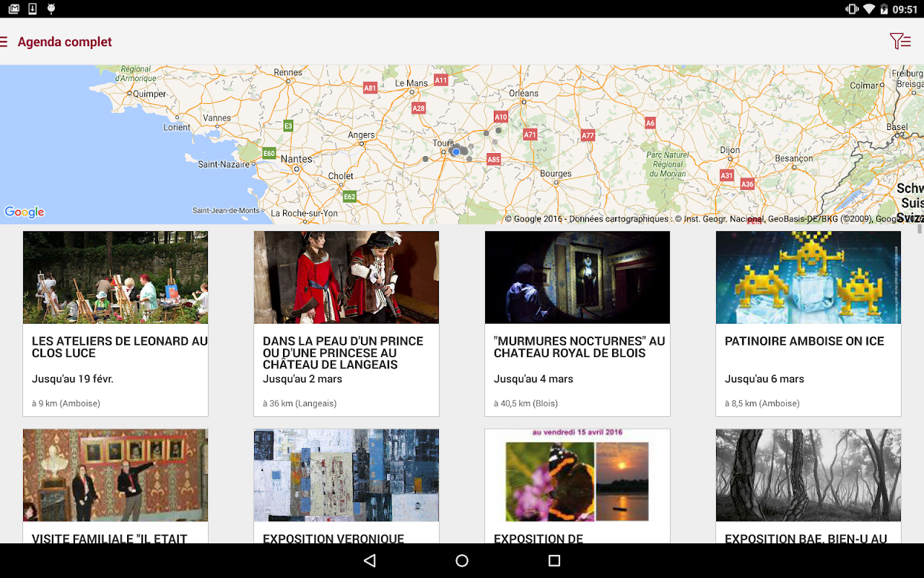
Task: Tap the download notification icon in status bar
Action: pyautogui.click(x=32, y=9)
